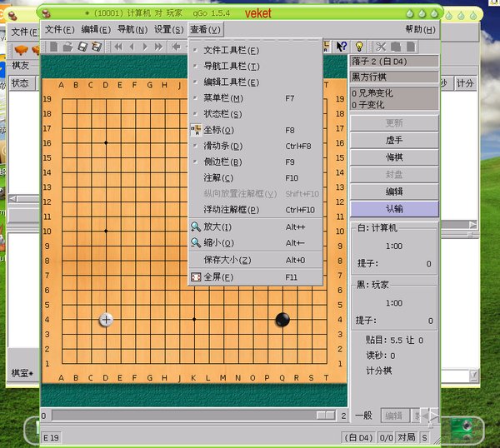Click the white stone on the board
500x448 pixels.
(106, 319)
